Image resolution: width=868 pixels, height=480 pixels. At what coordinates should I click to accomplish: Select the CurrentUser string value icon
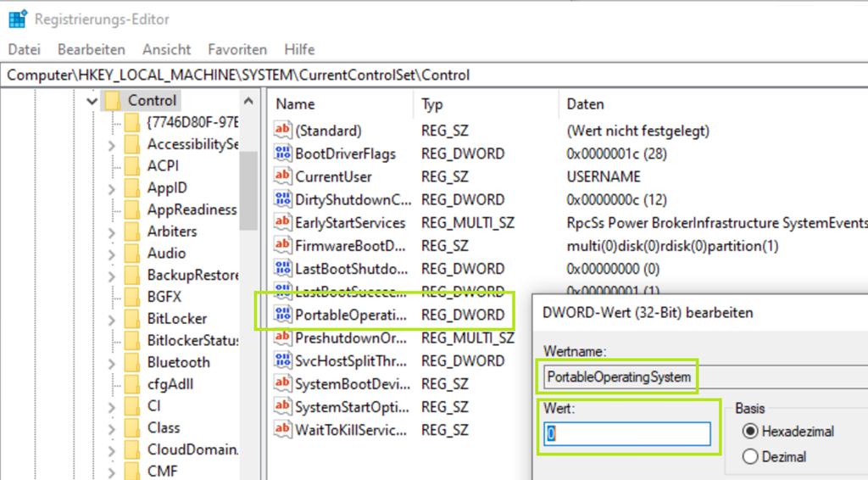click(282, 176)
